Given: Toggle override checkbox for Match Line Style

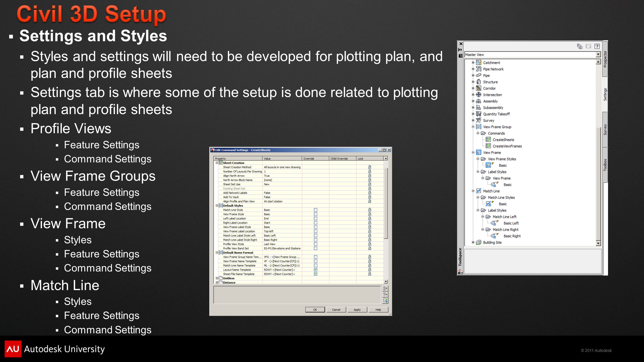Looking at the screenshot, I should (x=315, y=210).
